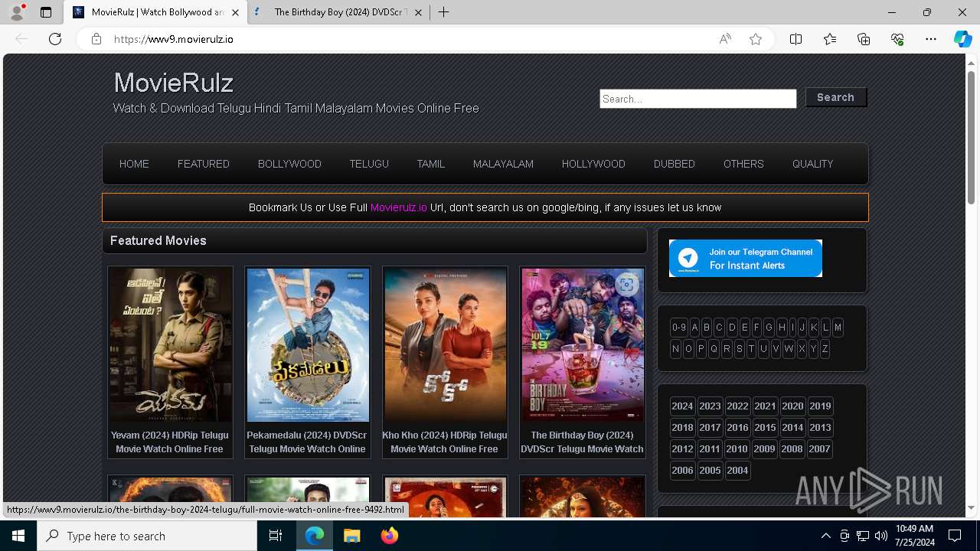Enter split screen view
Screen dimensions: 980x551
pyautogui.click(x=795, y=39)
